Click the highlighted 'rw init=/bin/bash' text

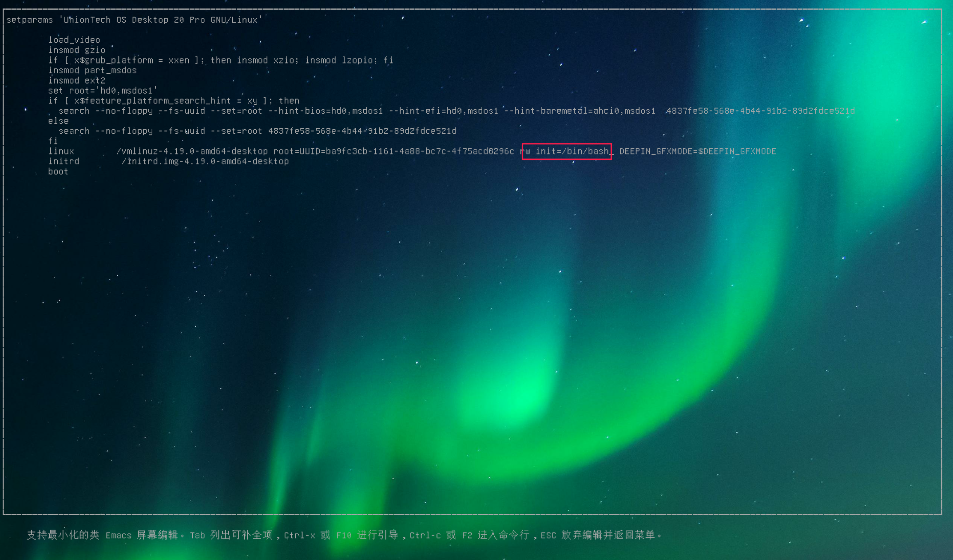[x=567, y=151]
